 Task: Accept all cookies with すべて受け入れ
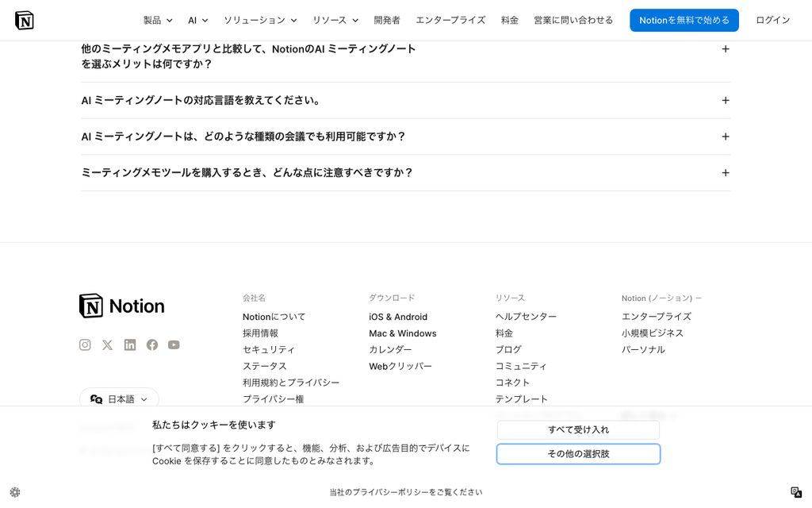pos(578,429)
